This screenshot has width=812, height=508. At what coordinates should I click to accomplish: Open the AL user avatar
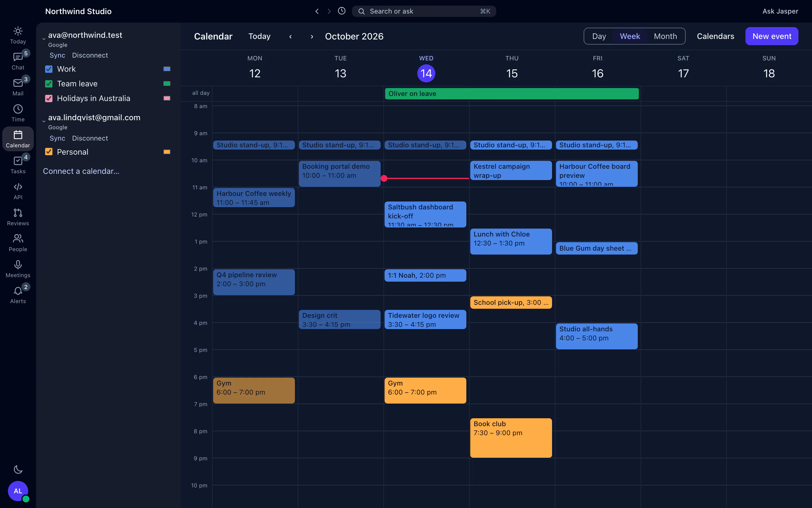tap(18, 491)
